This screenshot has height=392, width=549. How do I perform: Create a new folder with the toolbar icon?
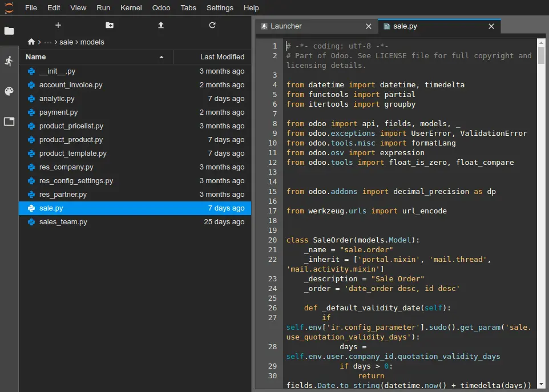click(x=109, y=25)
